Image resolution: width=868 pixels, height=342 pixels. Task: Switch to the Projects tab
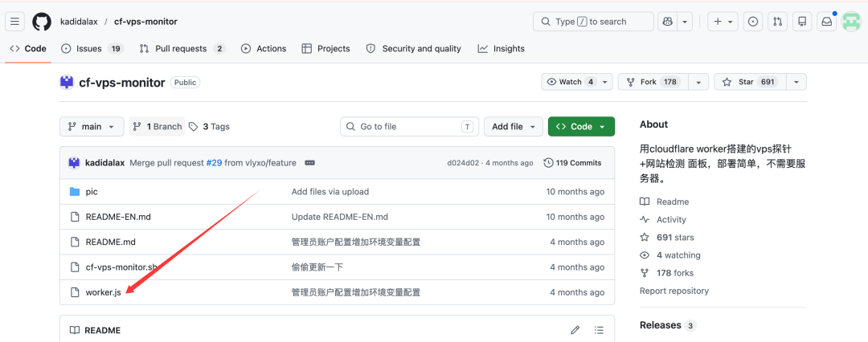(325, 49)
